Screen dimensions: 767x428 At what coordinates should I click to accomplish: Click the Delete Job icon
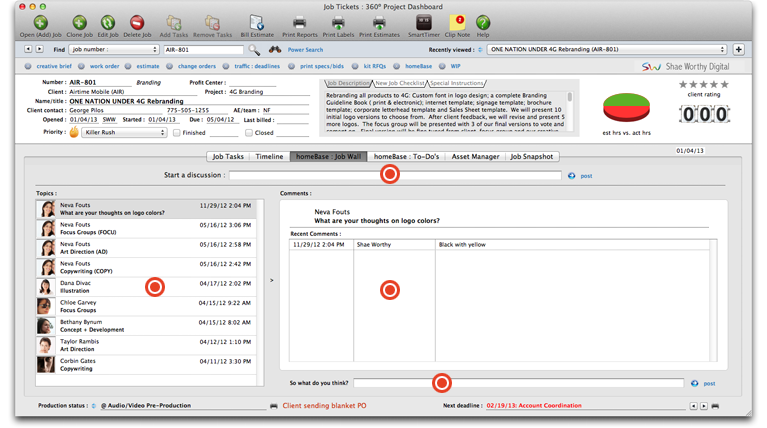(137, 22)
